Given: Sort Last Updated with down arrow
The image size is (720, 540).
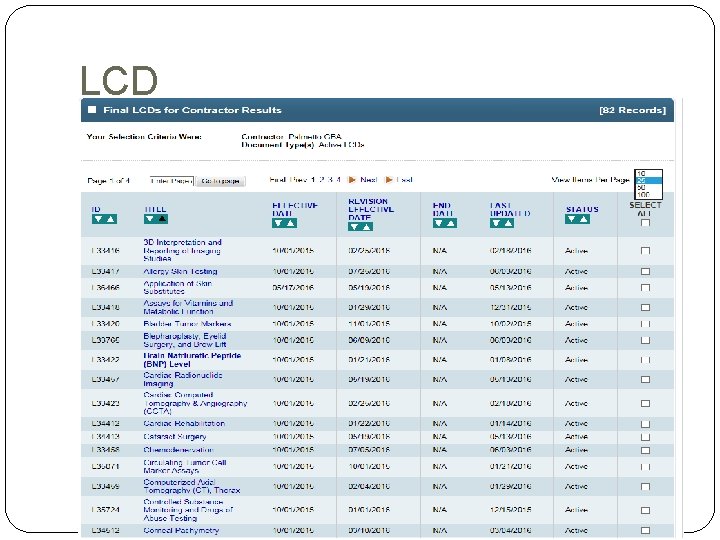Looking at the screenshot, I should (x=496, y=223).
